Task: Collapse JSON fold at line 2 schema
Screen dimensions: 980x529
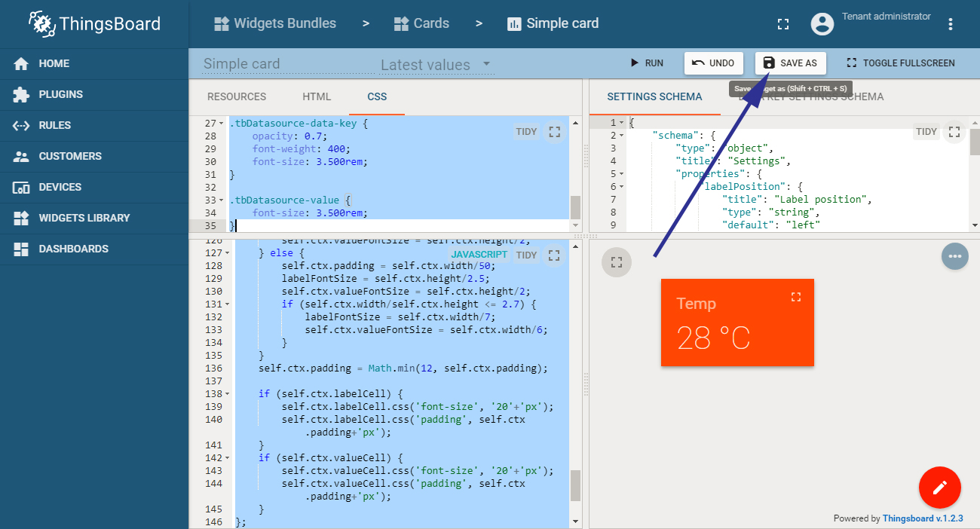Action: click(620, 136)
